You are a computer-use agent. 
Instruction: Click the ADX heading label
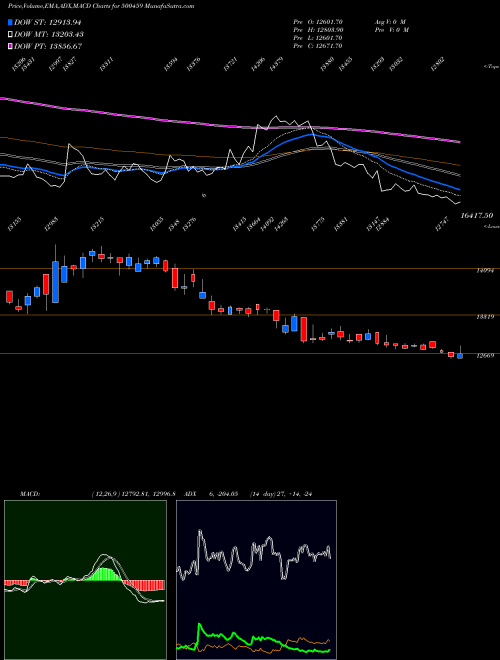pos(190,494)
